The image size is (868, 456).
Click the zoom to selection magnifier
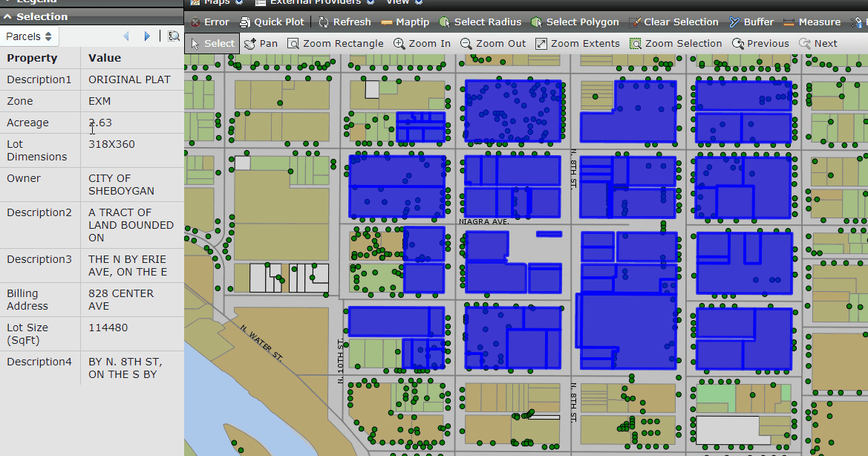tap(173, 36)
